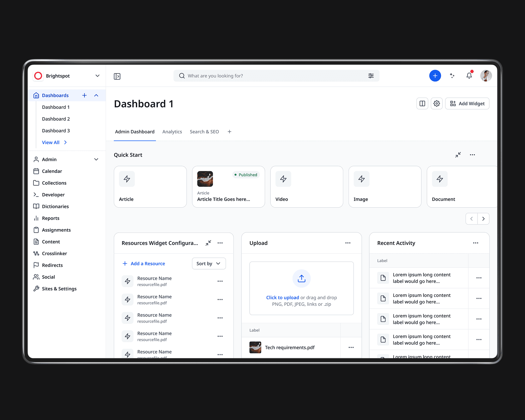525x420 pixels.
Task: Open the Search & SEO tab
Action: pyautogui.click(x=204, y=132)
